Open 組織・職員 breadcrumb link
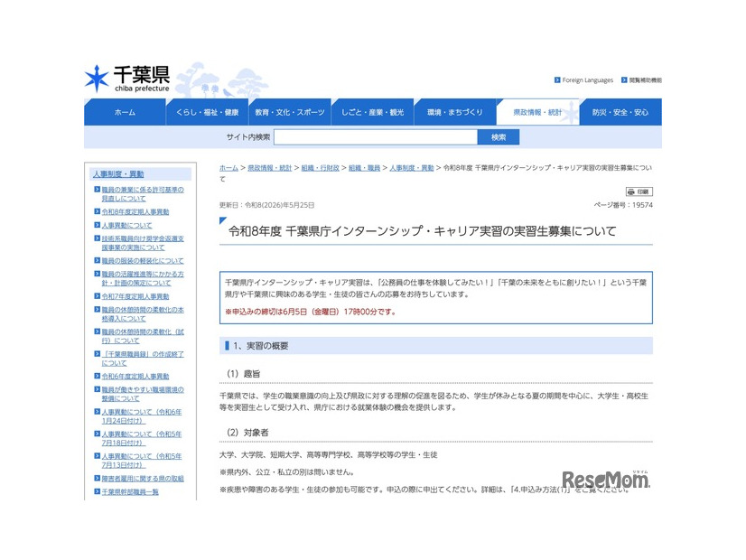The height and width of the screenshot is (560, 746). 365,168
